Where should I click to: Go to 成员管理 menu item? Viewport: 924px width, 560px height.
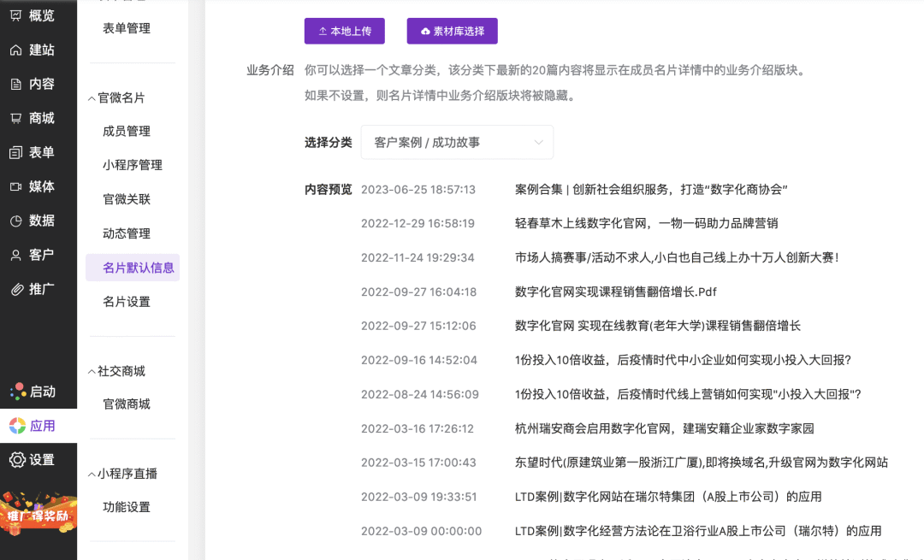coord(127,131)
